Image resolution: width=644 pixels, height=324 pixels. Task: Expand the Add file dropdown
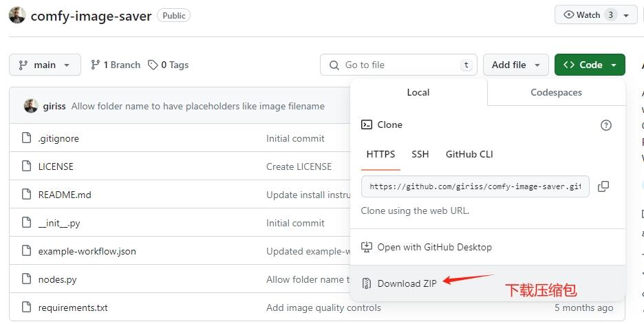(516, 65)
